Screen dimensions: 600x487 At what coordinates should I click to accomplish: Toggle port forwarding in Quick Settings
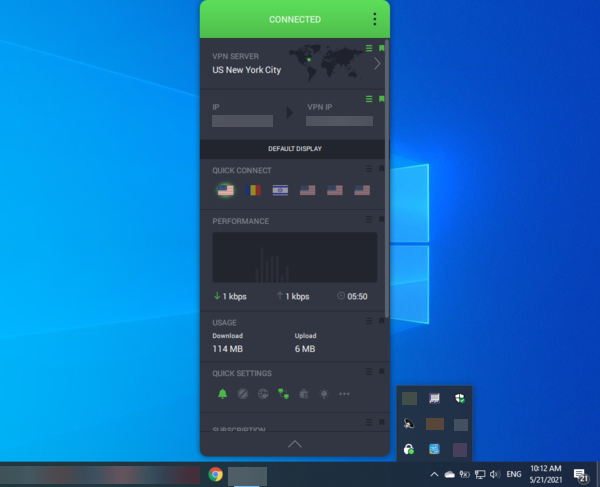pyautogui.click(x=283, y=394)
